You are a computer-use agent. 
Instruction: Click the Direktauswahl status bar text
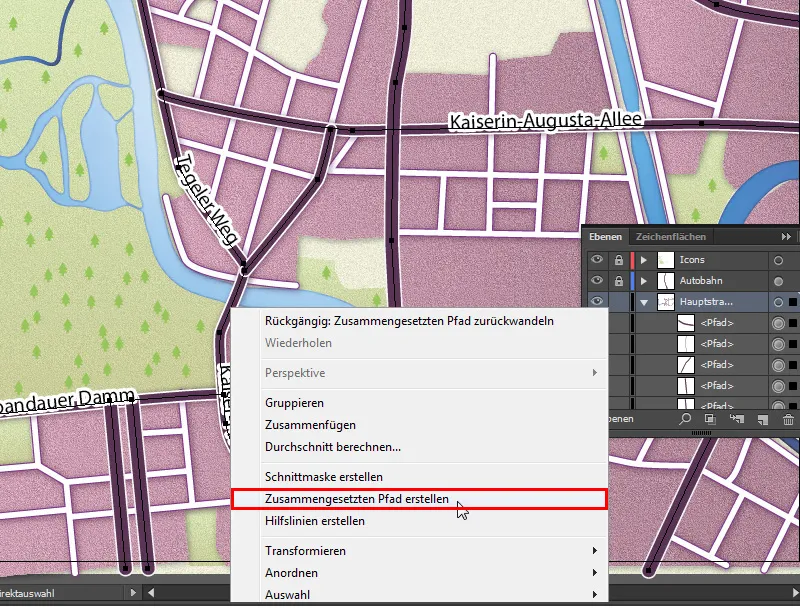click(x=27, y=593)
